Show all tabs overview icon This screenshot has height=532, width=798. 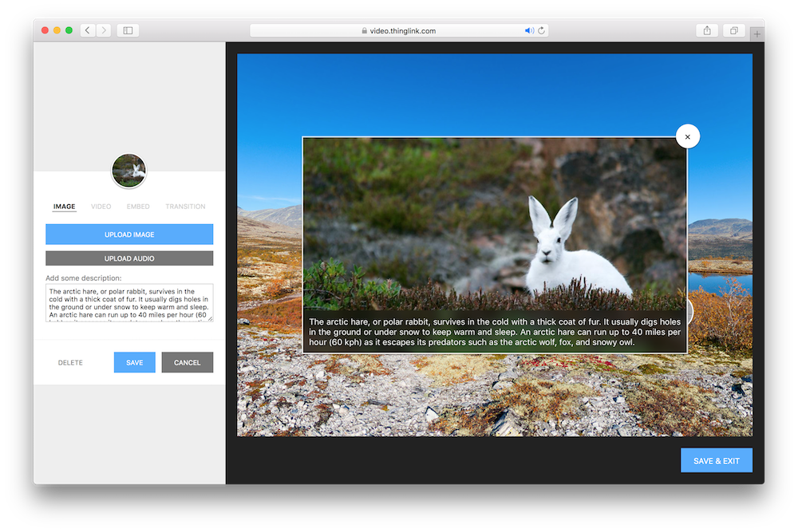pyautogui.click(x=733, y=30)
